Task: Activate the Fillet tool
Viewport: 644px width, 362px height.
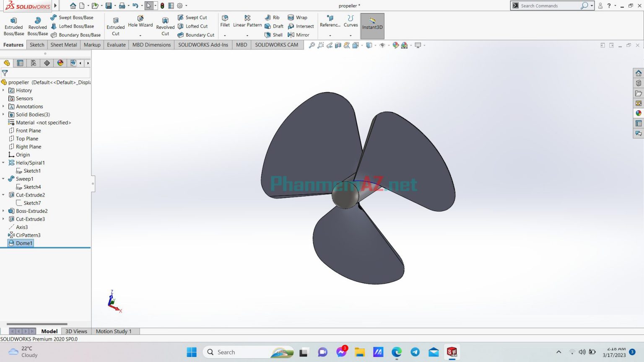Action: click(x=225, y=21)
